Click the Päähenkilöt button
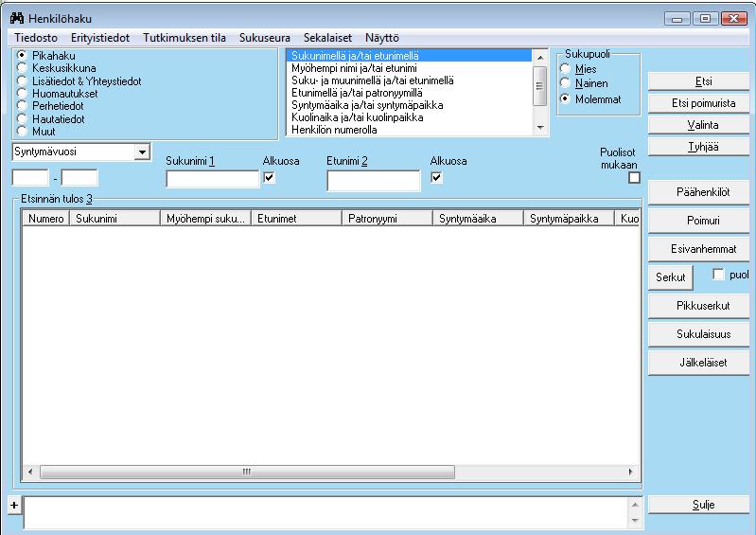The width and height of the screenshot is (756, 535). click(x=698, y=192)
